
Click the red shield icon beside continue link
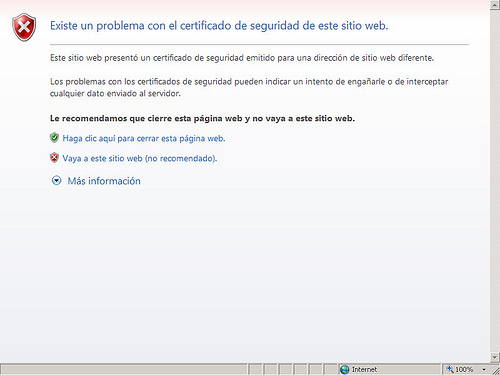54,157
